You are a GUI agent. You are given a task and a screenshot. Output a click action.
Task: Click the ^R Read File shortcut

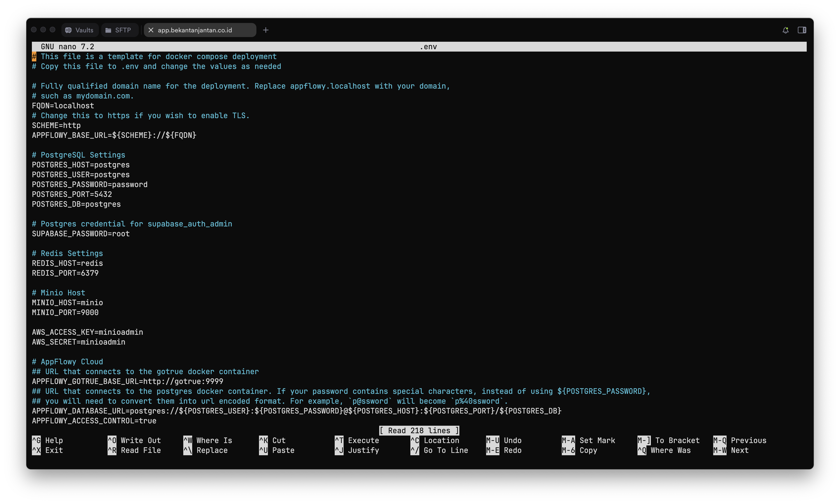coord(134,450)
